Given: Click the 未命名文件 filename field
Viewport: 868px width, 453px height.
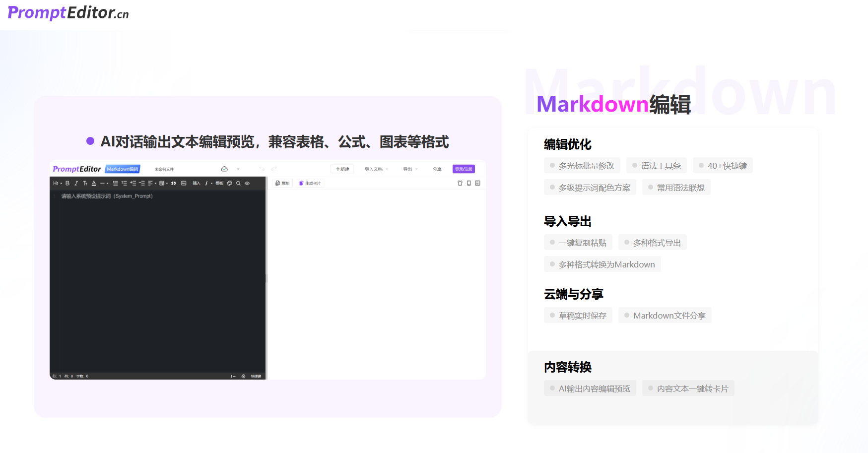Looking at the screenshot, I should tap(165, 169).
